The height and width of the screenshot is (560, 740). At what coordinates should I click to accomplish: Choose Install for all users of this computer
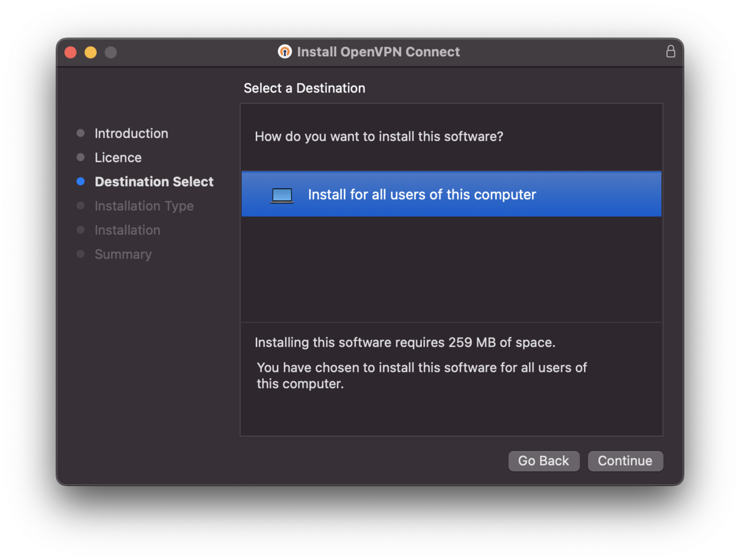coord(422,195)
